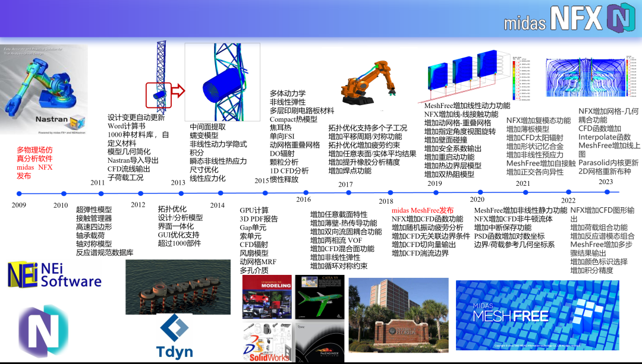Click the purple N logo at bottom left

click(43, 331)
